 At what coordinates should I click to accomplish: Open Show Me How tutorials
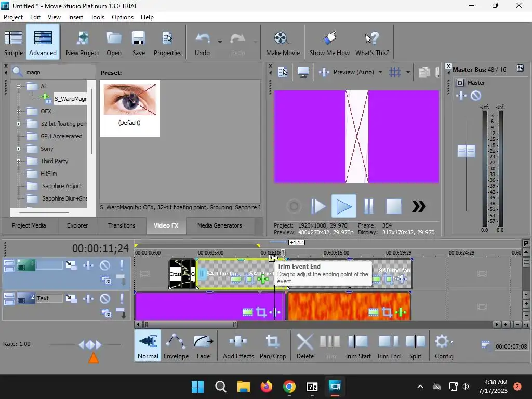[329, 43]
